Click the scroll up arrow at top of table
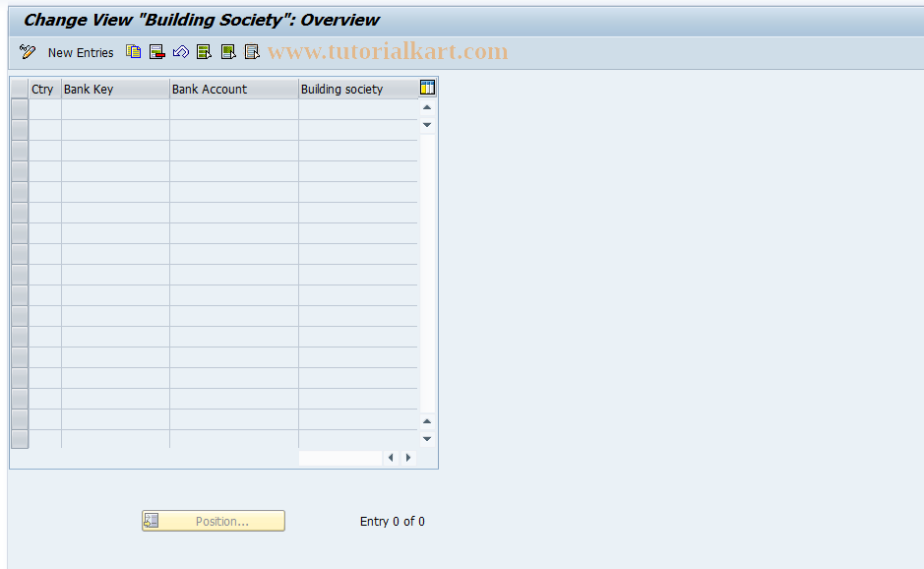Image resolution: width=924 pixels, height=569 pixels. 427,107
